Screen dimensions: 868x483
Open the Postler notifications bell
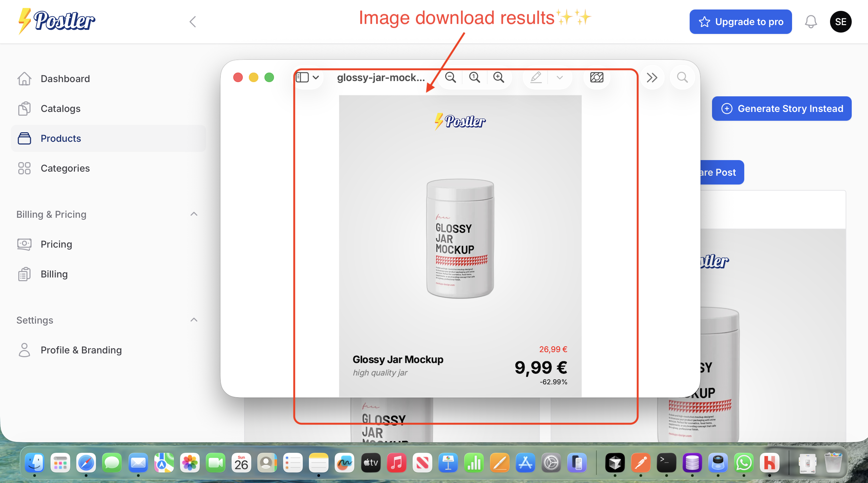point(811,21)
